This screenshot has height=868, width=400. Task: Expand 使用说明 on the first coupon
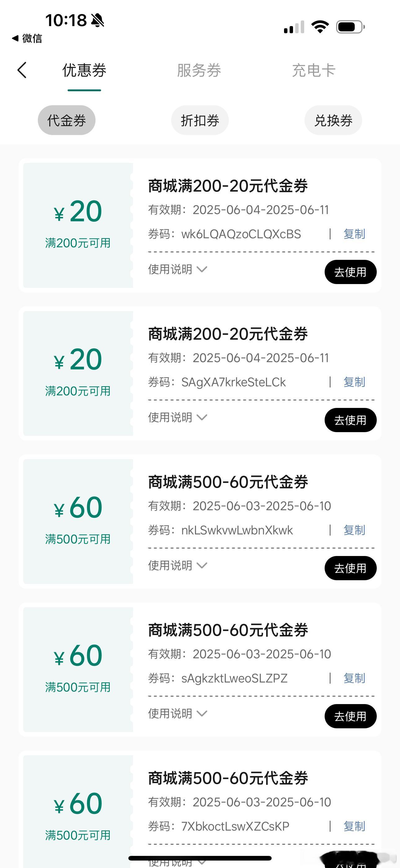[177, 269]
